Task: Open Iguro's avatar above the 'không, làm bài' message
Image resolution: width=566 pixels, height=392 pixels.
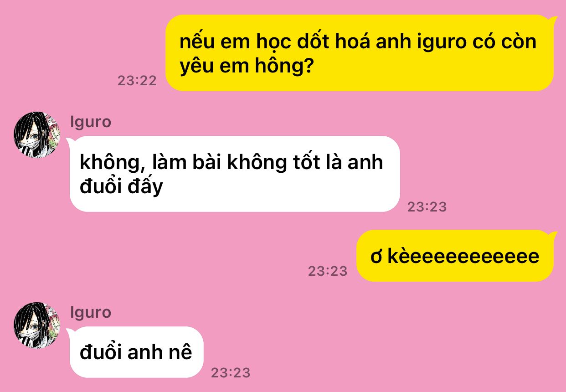Action: pyautogui.click(x=37, y=135)
